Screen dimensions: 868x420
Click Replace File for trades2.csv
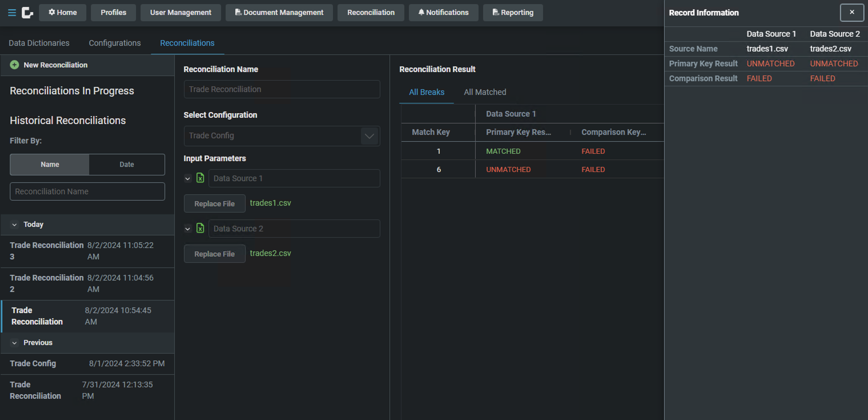tap(214, 254)
